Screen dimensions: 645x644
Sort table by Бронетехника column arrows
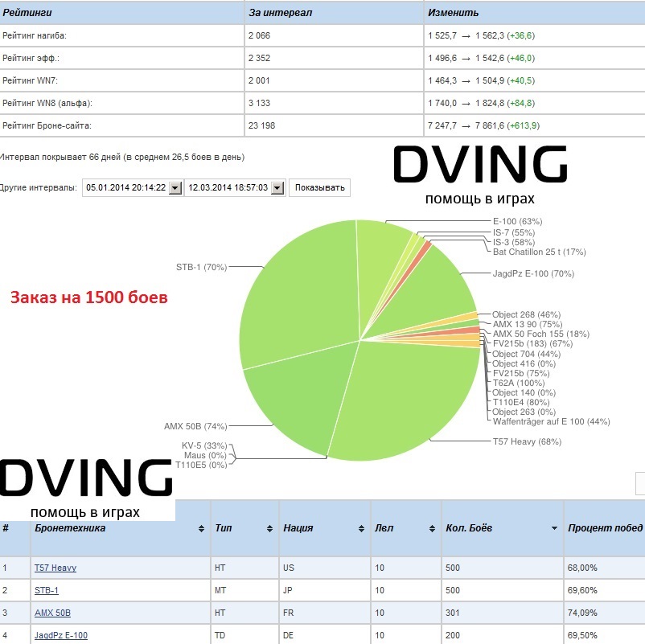coord(201,529)
